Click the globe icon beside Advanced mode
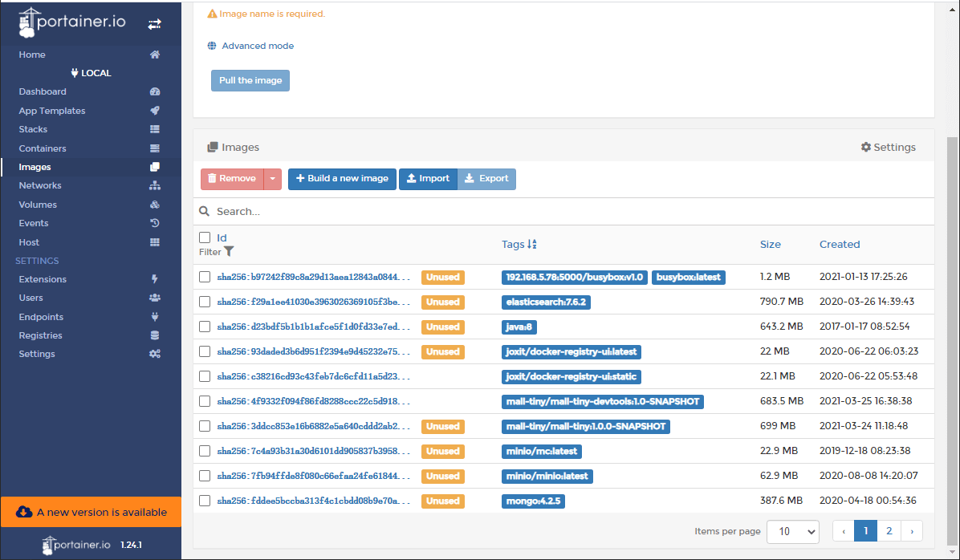The height and width of the screenshot is (560, 960). pos(212,46)
